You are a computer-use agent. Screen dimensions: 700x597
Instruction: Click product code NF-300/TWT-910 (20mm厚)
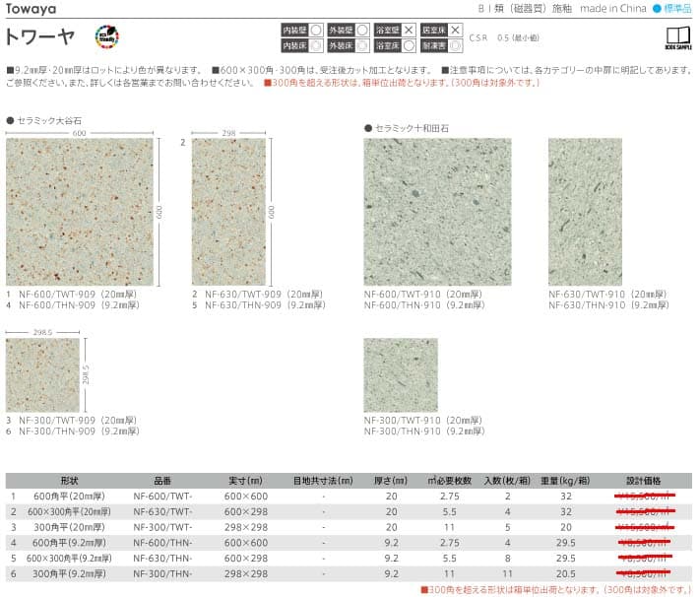(x=423, y=421)
